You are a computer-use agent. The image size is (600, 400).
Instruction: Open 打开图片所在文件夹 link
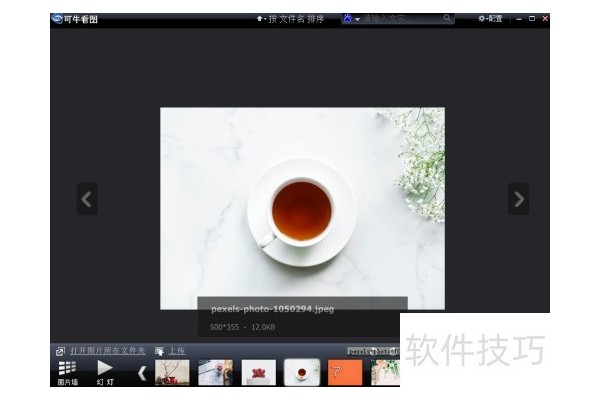point(108,351)
